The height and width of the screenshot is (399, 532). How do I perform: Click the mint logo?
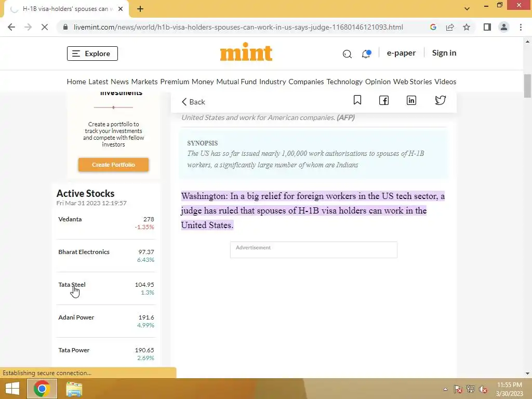pos(246,52)
